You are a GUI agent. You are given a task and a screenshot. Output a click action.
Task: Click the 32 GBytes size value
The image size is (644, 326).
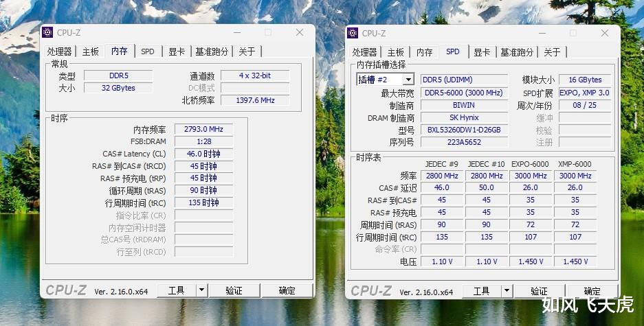click(118, 88)
